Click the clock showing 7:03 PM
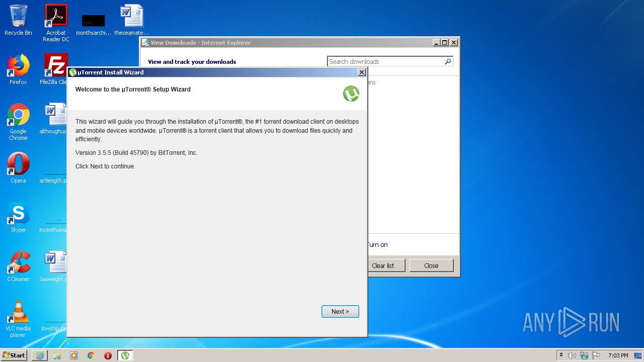This screenshot has height=362, width=644. click(618, 355)
